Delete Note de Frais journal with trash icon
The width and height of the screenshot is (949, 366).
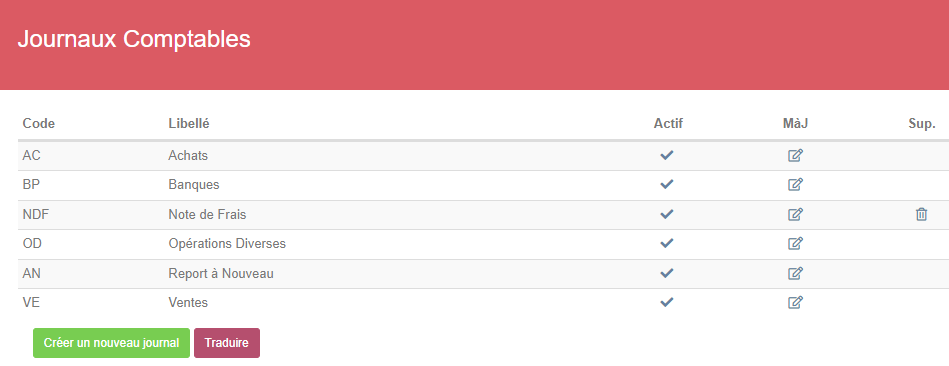click(921, 214)
